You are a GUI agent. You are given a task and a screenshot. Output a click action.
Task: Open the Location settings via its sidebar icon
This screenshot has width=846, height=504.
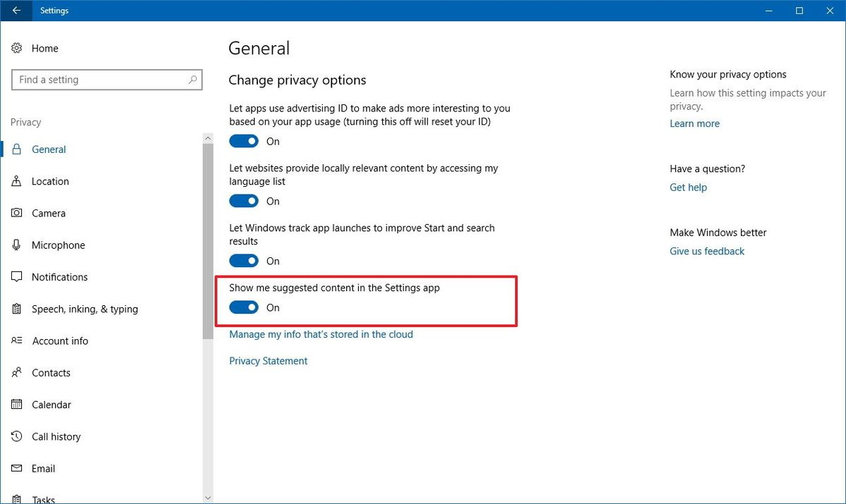[x=17, y=181]
